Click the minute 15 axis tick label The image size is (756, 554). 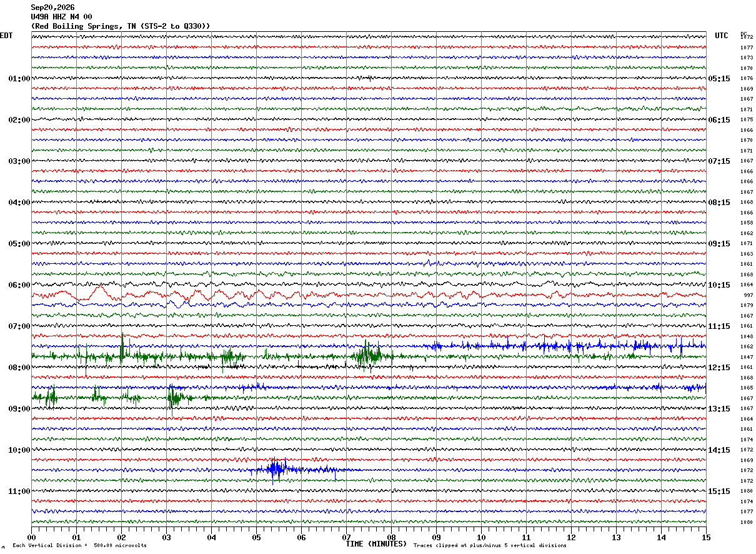(705, 537)
